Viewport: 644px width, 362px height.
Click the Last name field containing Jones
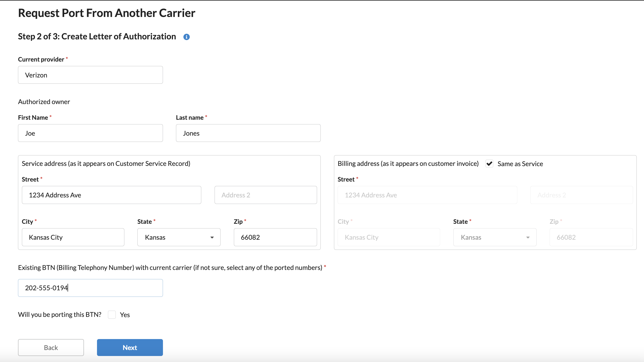pyautogui.click(x=248, y=133)
